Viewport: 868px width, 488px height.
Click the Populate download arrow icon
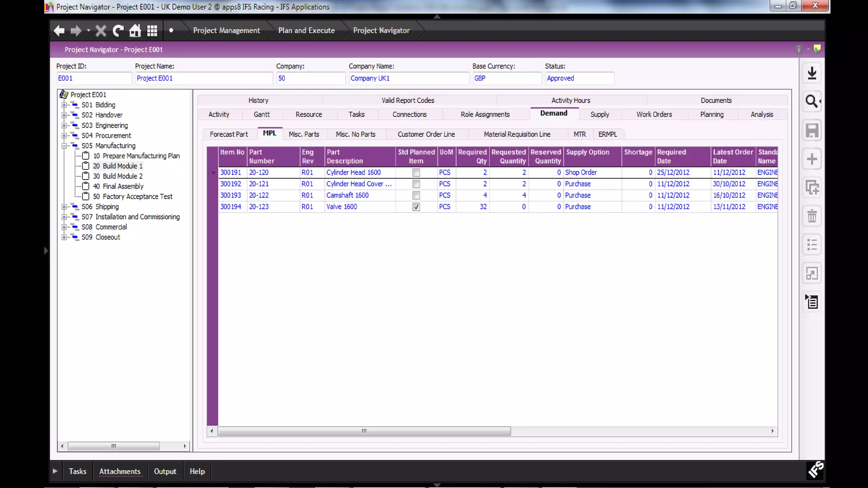[812, 73]
